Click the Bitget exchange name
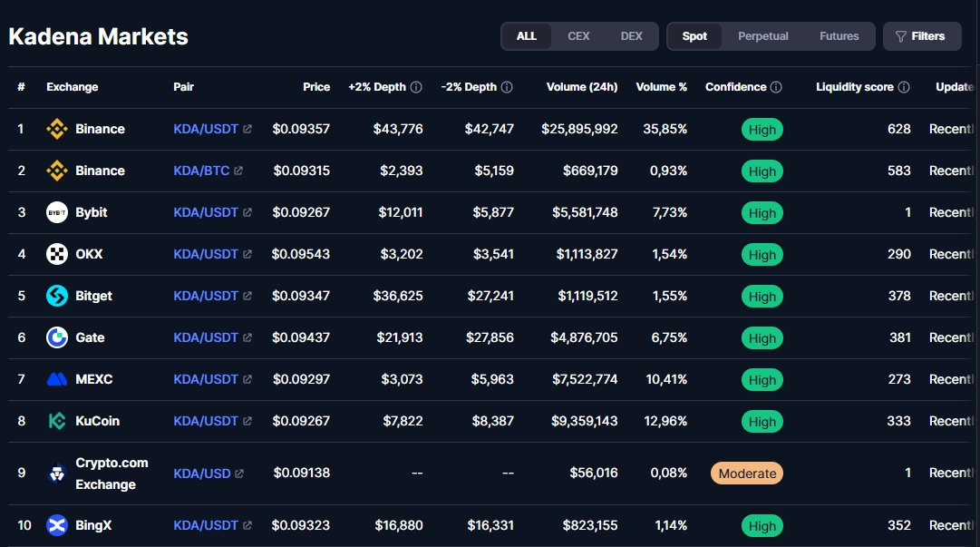980x547 pixels. pos(93,296)
